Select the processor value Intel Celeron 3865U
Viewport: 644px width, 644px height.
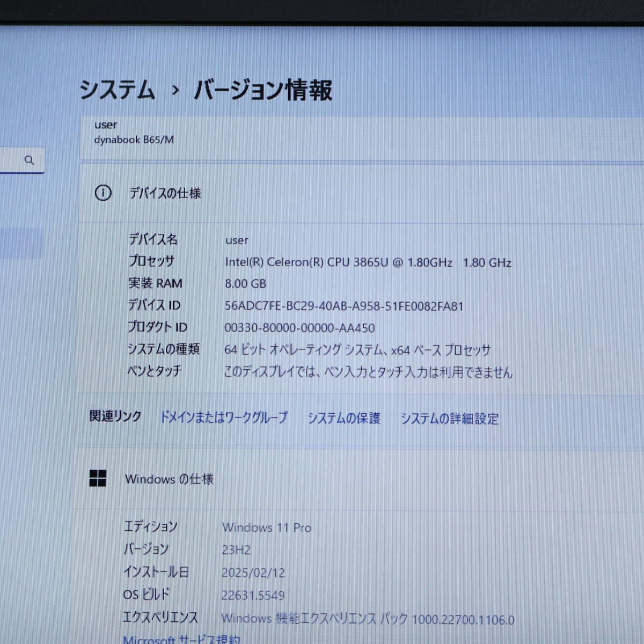(368, 262)
